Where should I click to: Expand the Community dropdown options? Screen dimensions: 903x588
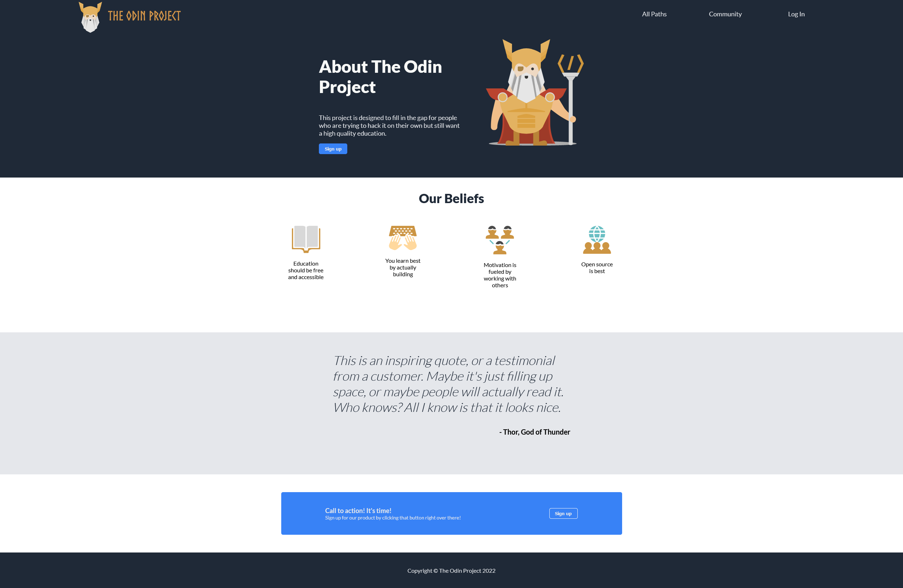tap(725, 13)
